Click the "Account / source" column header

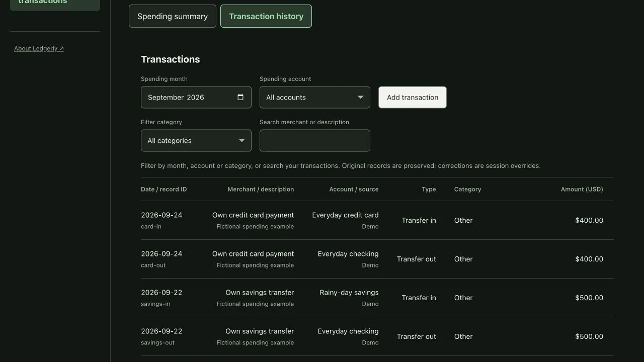tap(354, 190)
